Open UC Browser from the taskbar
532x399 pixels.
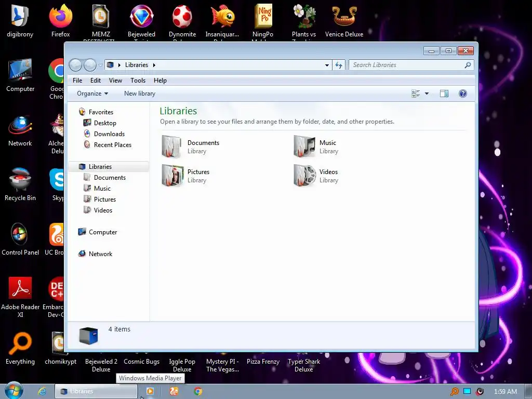coord(174,391)
